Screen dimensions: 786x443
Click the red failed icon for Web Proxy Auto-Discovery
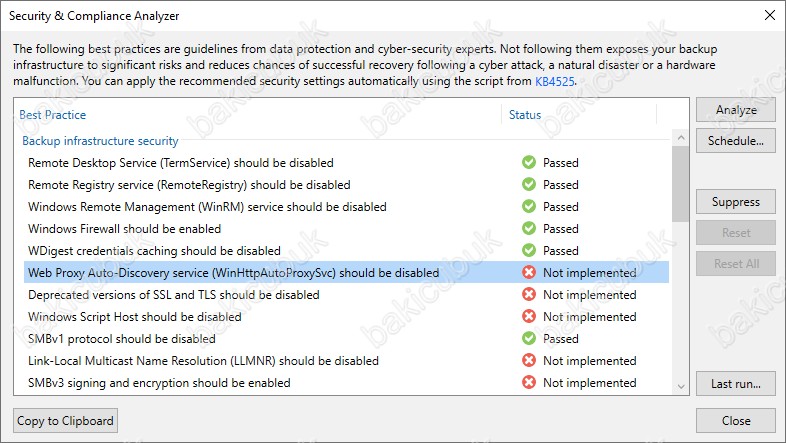tap(528, 273)
